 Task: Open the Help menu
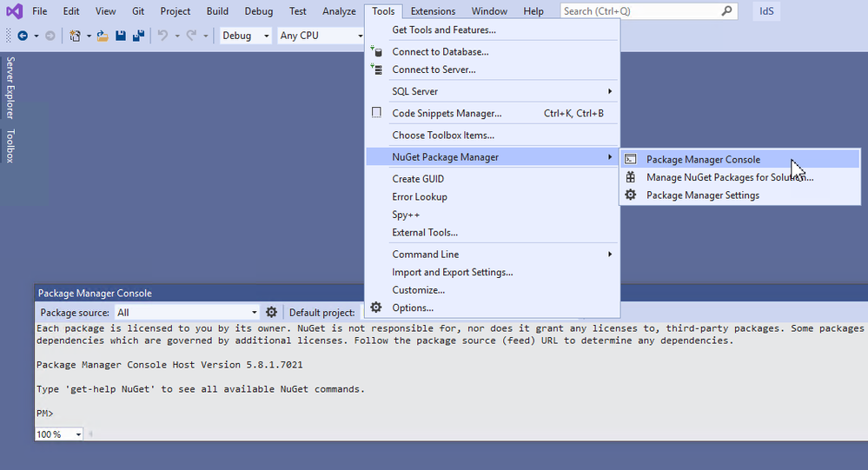point(533,11)
